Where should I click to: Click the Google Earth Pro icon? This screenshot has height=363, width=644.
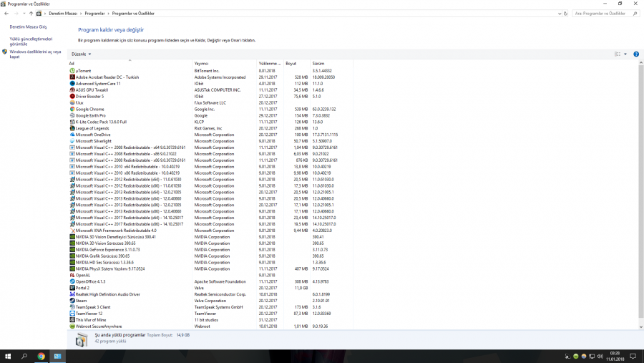click(x=72, y=115)
